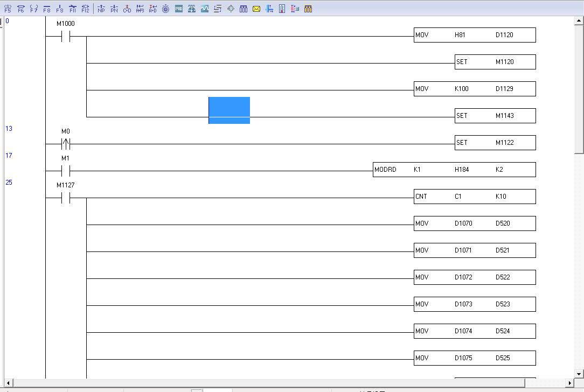Image resolution: width=584 pixels, height=392 pixels.
Task: Select the F9 vertical line tool
Action: 59,9
